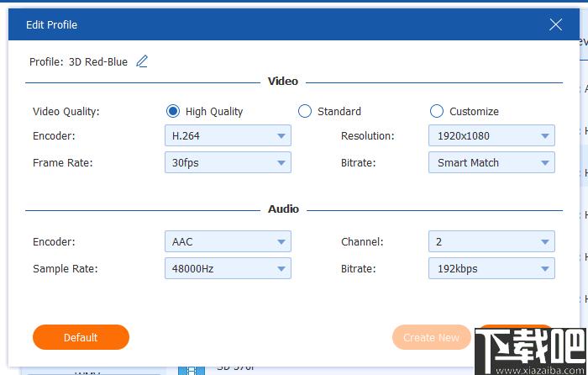Click the Create New button
Viewport: 588px width, 375px height.
tap(431, 337)
